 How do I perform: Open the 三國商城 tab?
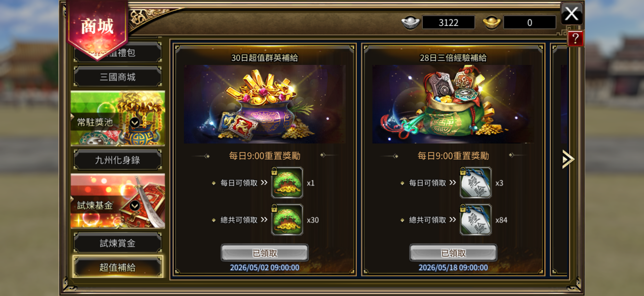point(118,77)
